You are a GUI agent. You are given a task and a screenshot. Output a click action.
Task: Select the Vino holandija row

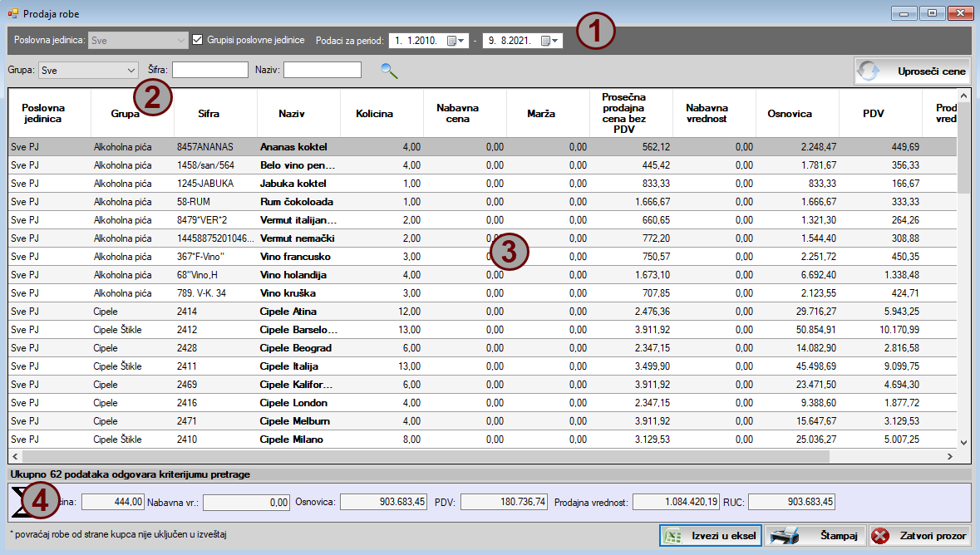[482, 274]
